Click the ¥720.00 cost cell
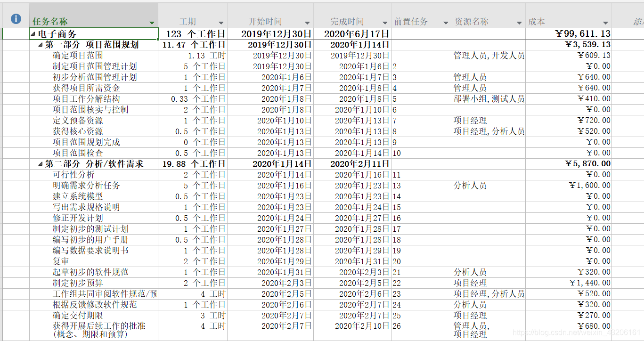This screenshot has height=341, width=644. click(569, 121)
